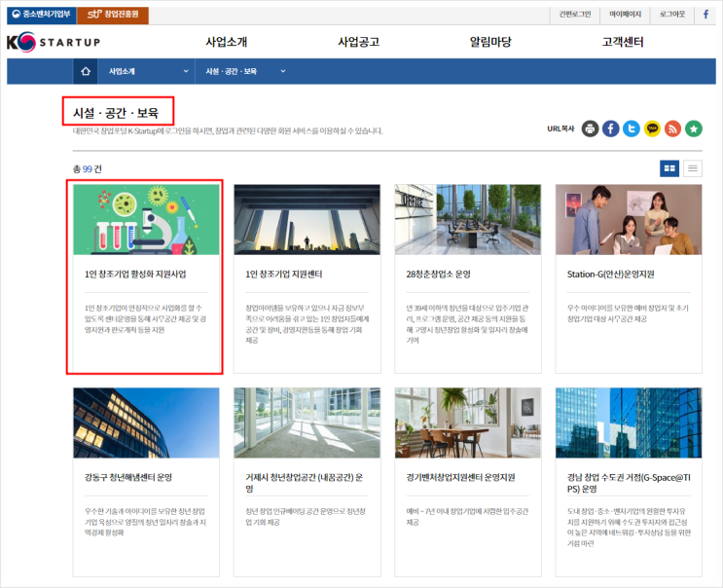Open the 강동구 청년해냄센터 운영 thumbnail

146,423
